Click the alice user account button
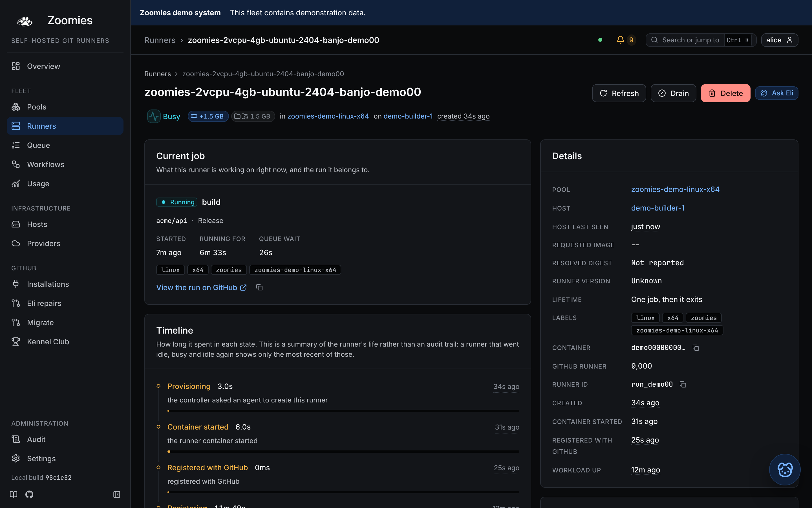812x508 pixels. [780, 40]
